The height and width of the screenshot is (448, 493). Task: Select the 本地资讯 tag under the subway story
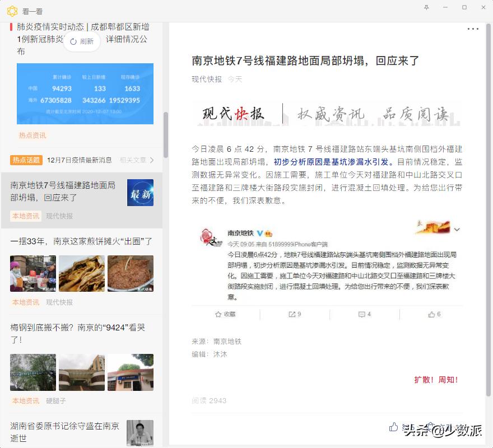(x=26, y=216)
